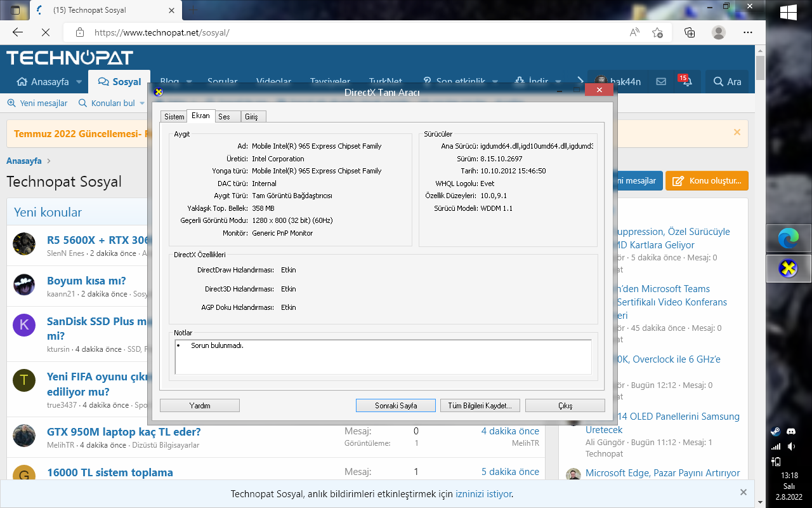Click Konuları bul link
The image size is (812, 508).
pos(107,103)
